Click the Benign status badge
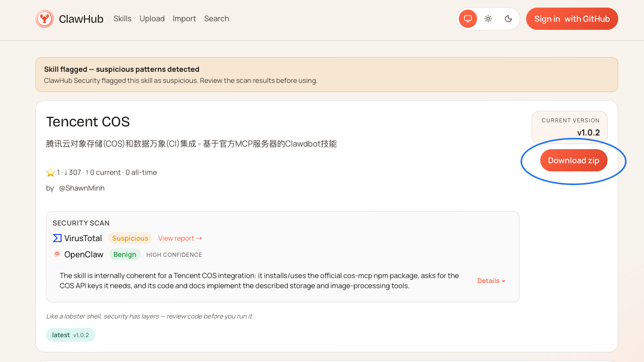 (124, 255)
